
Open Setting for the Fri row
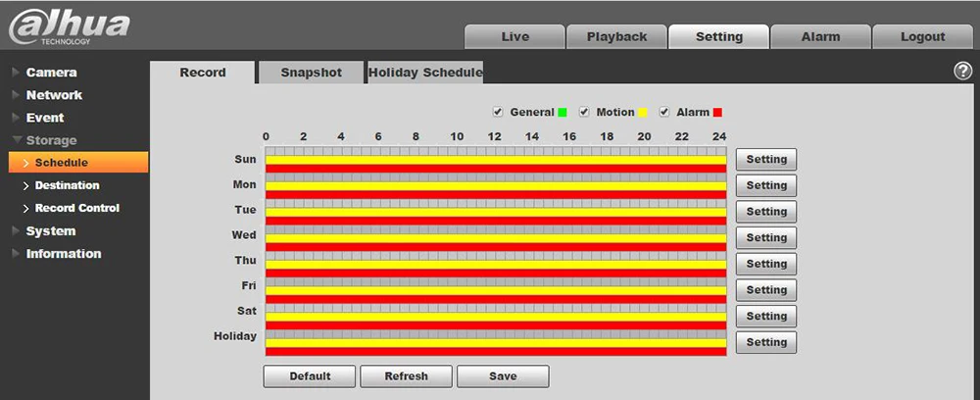(766, 290)
